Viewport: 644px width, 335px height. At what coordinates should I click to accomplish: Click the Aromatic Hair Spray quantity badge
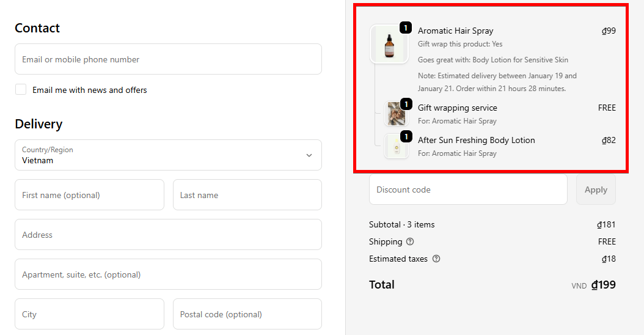click(406, 28)
